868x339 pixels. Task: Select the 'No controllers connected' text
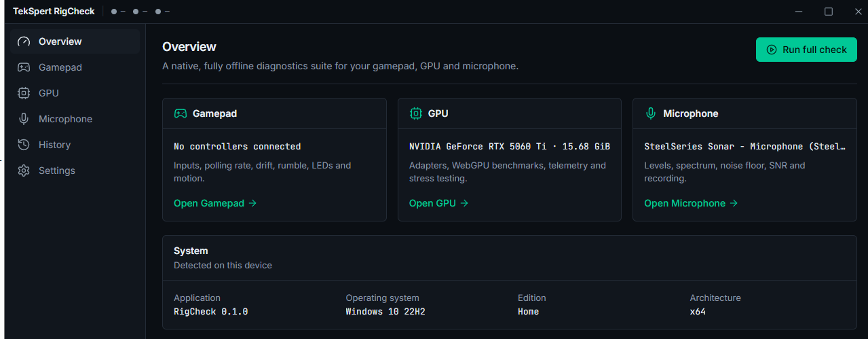[x=237, y=146]
